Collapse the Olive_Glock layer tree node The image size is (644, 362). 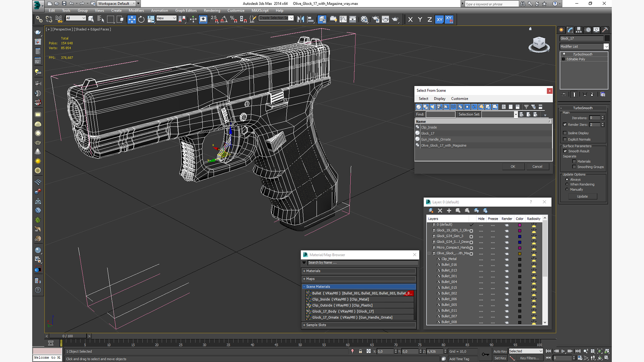point(429,253)
